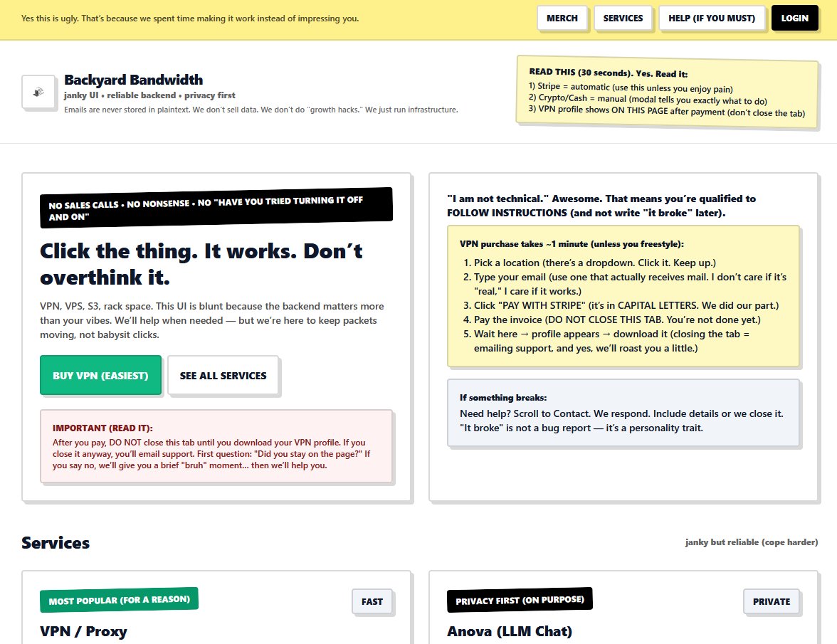Click the NO SALES CALLS black banner
The image size is (837, 644).
tap(216, 208)
